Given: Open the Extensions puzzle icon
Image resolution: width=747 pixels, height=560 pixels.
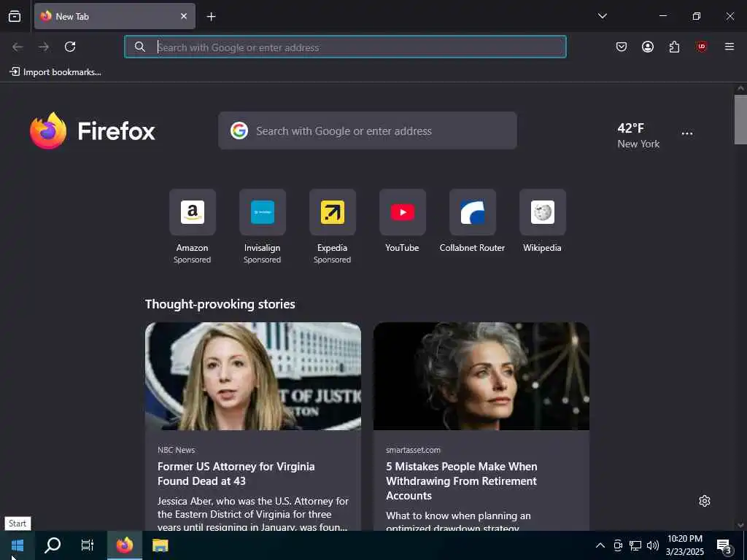Looking at the screenshot, I should coord(674,47).
